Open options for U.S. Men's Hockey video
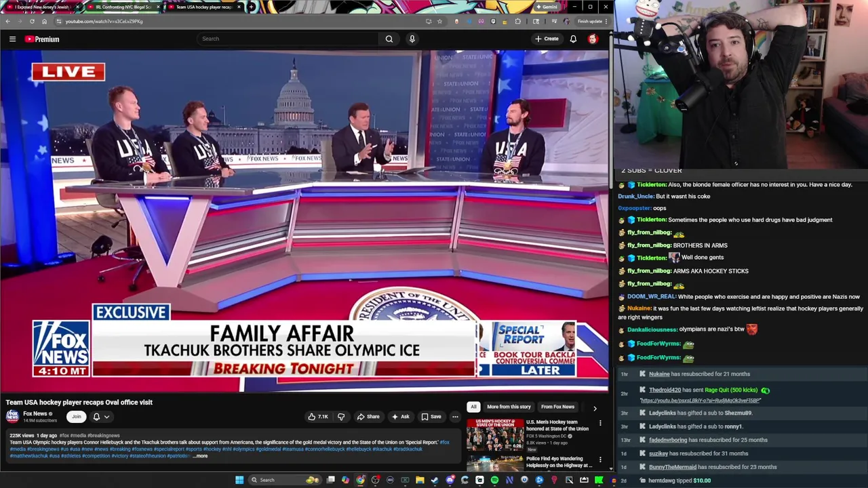The width and height of the screenshot is (868, 488). (x=600, y=424)
